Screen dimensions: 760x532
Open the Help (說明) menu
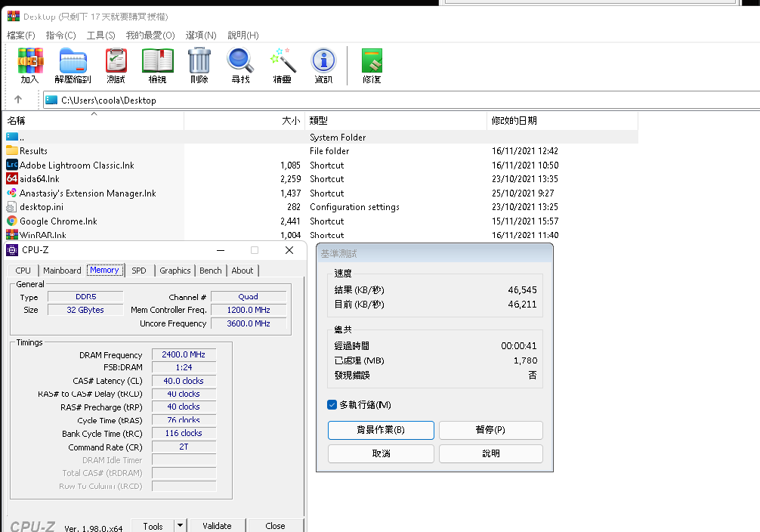[x=243, y=35]
